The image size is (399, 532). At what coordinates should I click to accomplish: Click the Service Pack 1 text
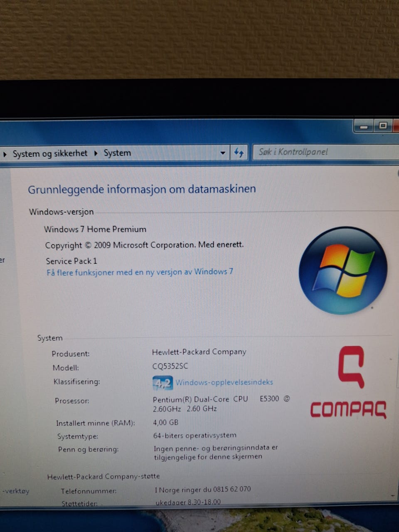point(71,261)
